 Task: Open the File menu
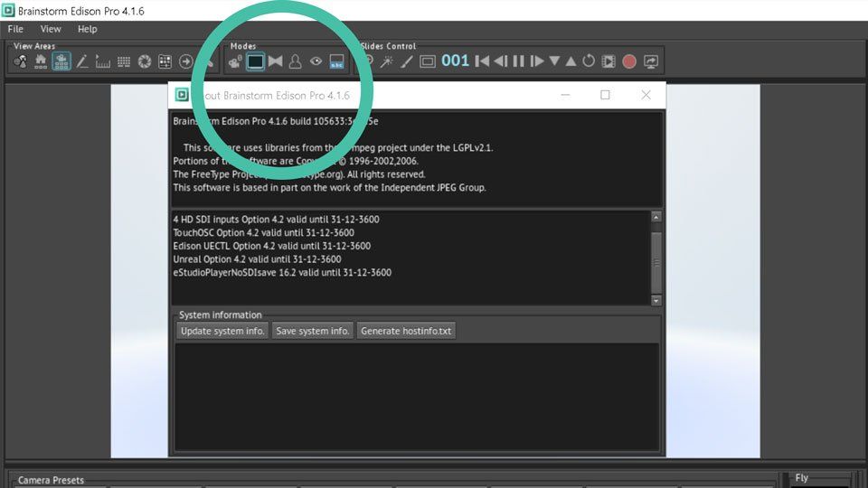point(15,29)
